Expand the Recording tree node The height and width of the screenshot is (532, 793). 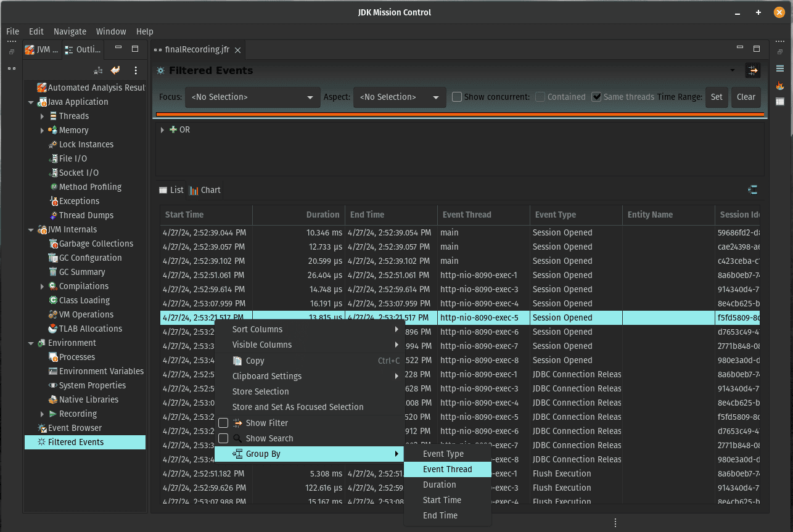(42, 414)
